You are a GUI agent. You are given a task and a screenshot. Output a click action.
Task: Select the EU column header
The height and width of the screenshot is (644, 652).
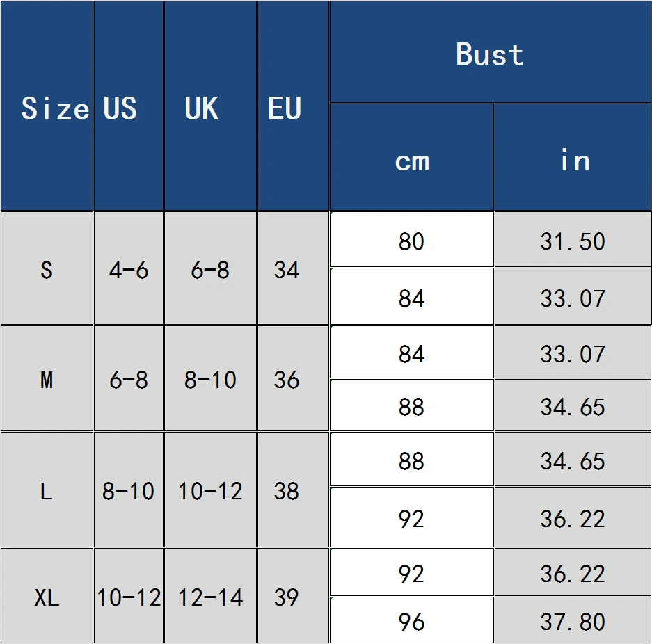click(293, 106)
